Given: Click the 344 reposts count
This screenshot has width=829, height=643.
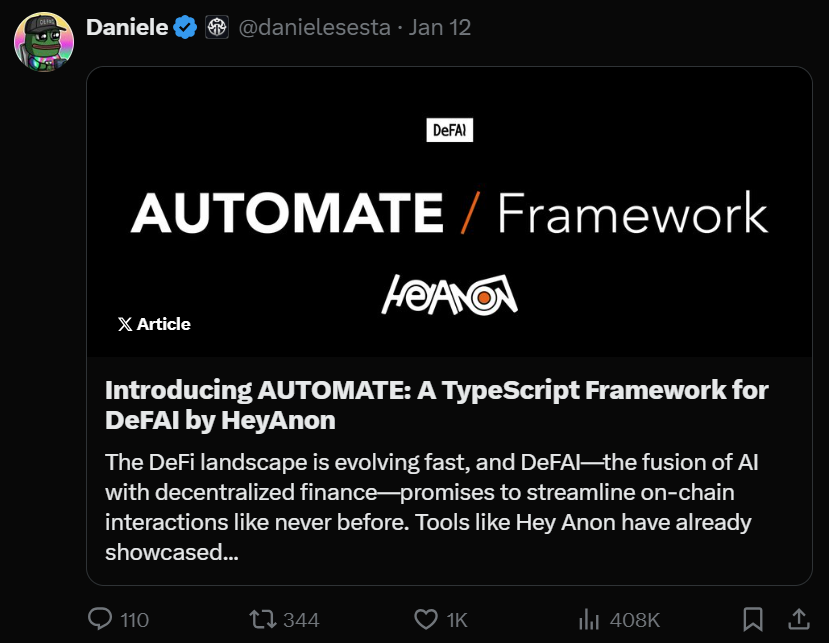Looking at the screenshot, I should pos(301,620).
